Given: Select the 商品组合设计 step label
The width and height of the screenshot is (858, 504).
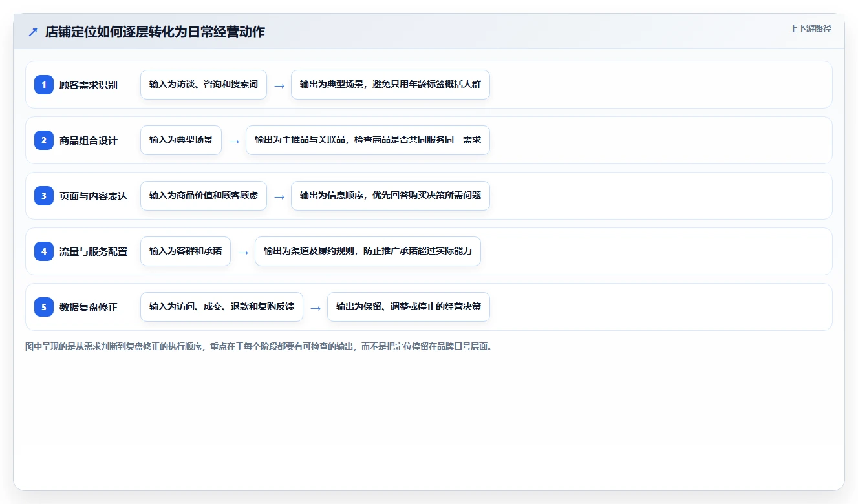Looking at the screenshot, I should [x=89, y=140].
